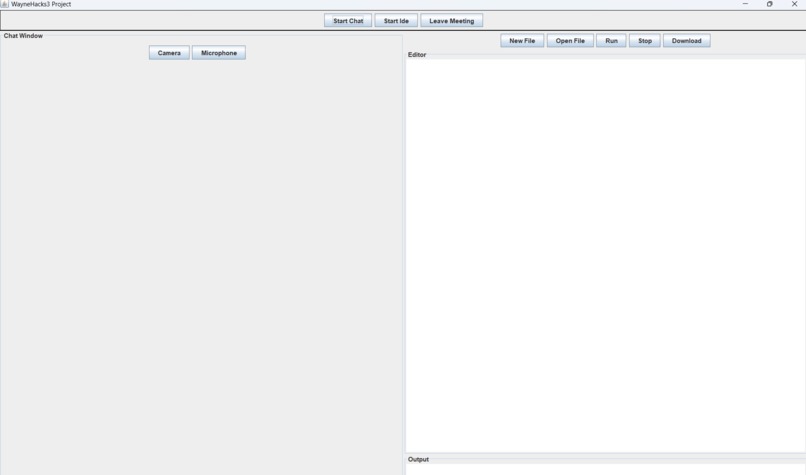This screenshot has width=806, height=475.
Task: Turn on the Camera
Action: click(x=169, y=53)
